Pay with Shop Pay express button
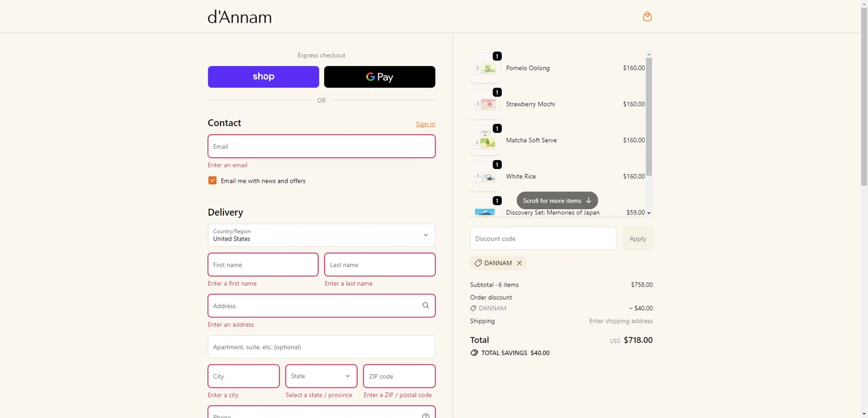The height and width of the screenshot is (418, 868). coord(263,77)
